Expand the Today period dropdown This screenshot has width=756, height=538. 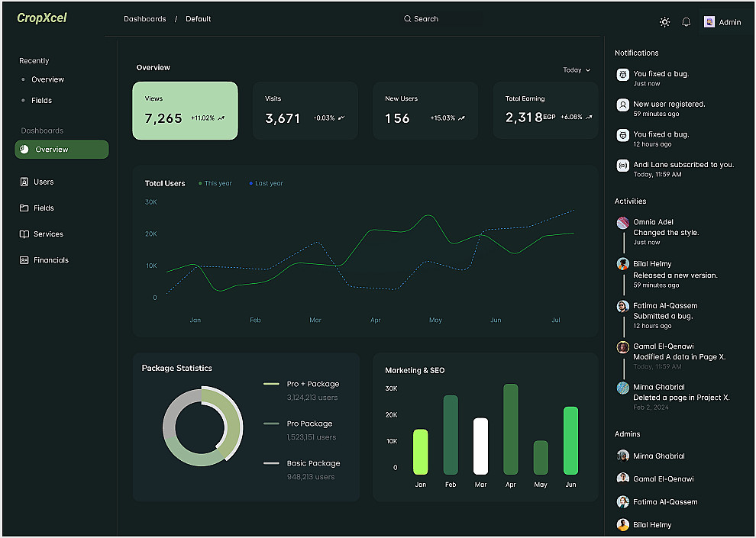577,70
